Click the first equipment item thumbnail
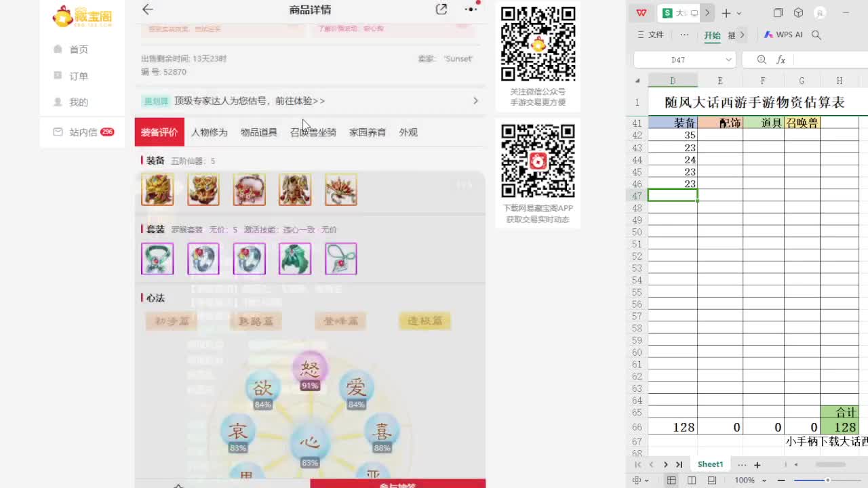Image resolution: width=868 pixels, height=488 pixels. click(x=157, y=190)
